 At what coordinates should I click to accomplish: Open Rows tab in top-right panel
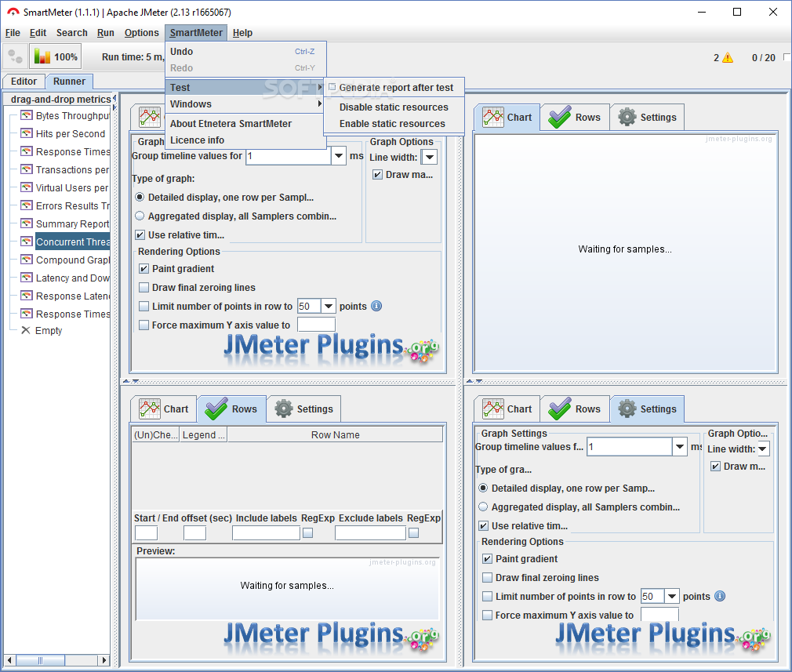[x=575, y=117]
